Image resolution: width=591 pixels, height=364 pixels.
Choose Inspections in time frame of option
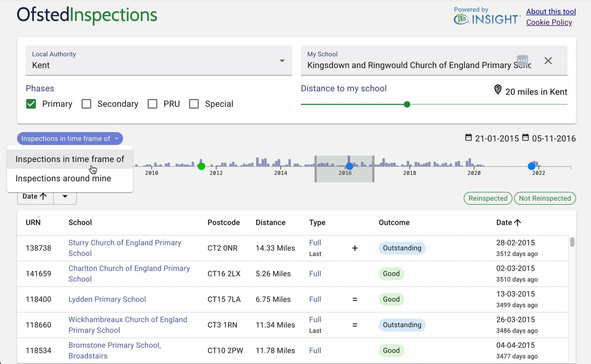tap(70, 159)
